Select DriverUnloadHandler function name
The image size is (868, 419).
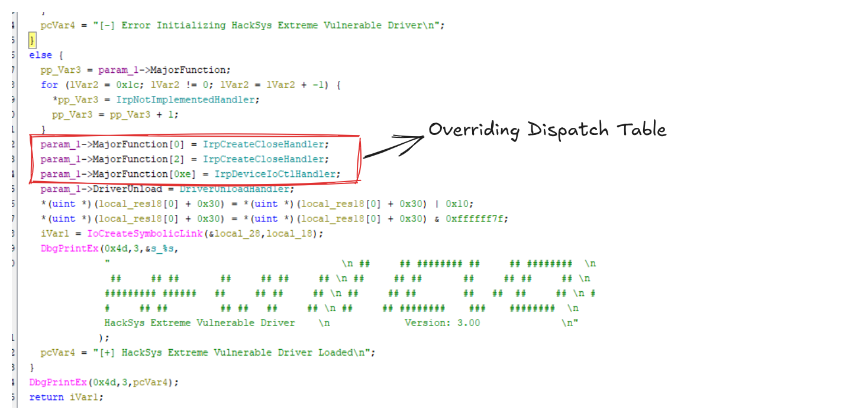click(x=234, y=189)
